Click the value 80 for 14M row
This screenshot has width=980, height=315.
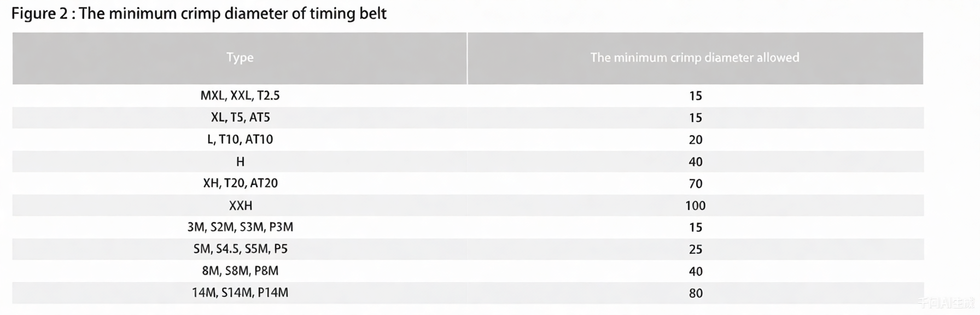click(695, 293)
